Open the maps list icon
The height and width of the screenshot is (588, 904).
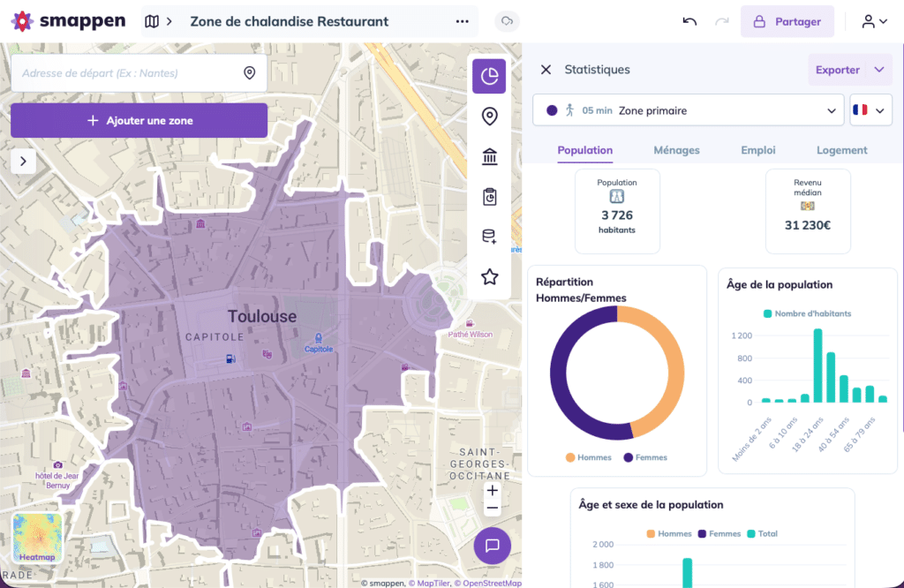tap(152, 21)
